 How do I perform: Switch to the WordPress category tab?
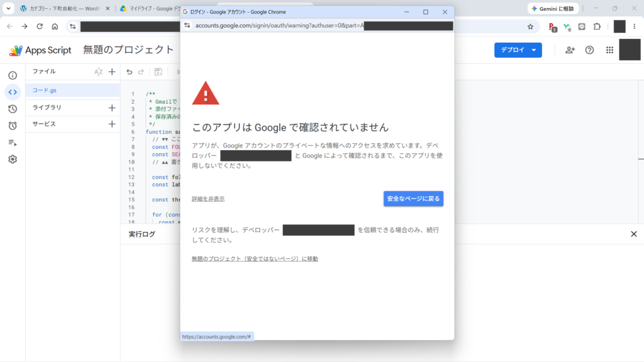pyautogui.click(x=62, y=8)
